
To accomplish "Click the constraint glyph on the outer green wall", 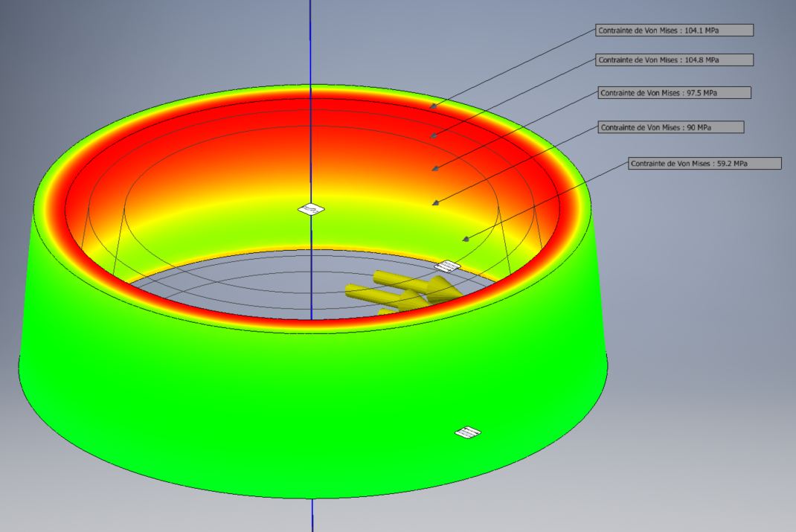I will coord(467,432).
